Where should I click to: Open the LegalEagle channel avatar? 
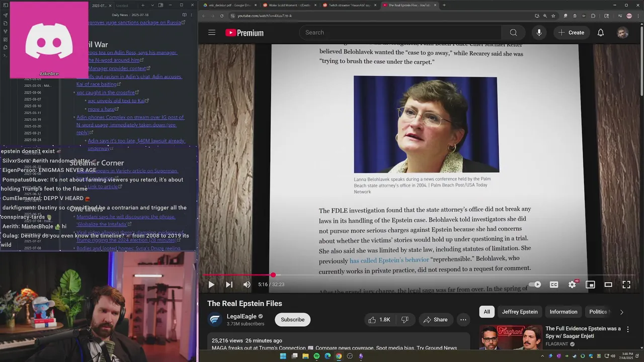click(215, 320)
